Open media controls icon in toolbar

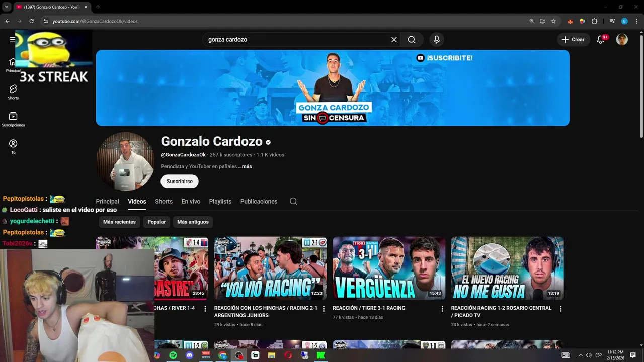click(612, 21)
